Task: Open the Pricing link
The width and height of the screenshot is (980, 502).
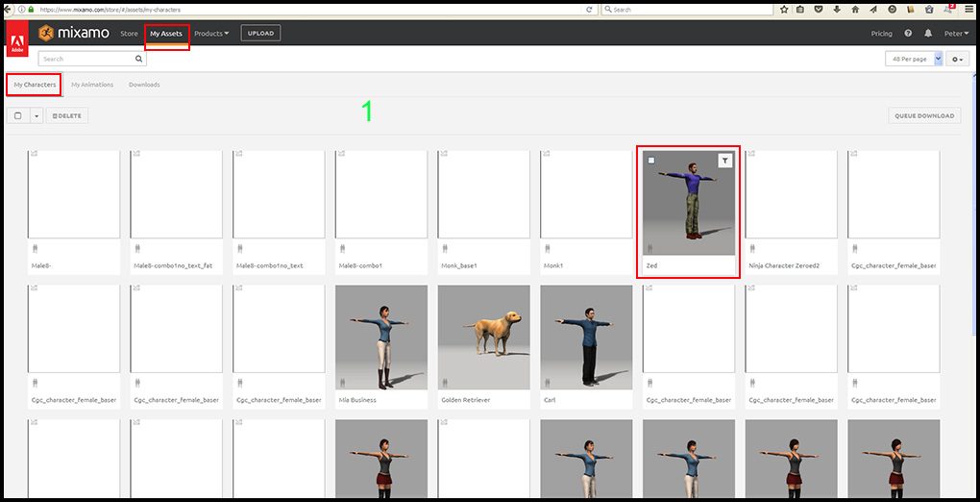Action: click(882, 33)
